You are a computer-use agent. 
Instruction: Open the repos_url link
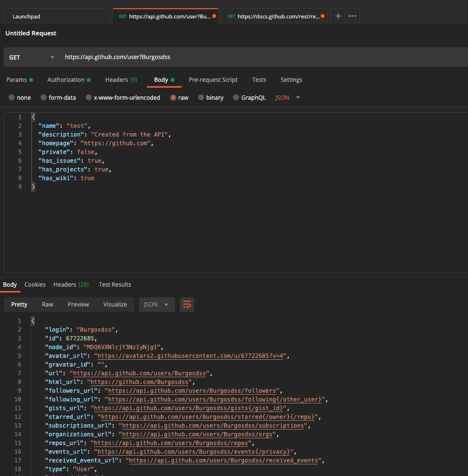171,443
